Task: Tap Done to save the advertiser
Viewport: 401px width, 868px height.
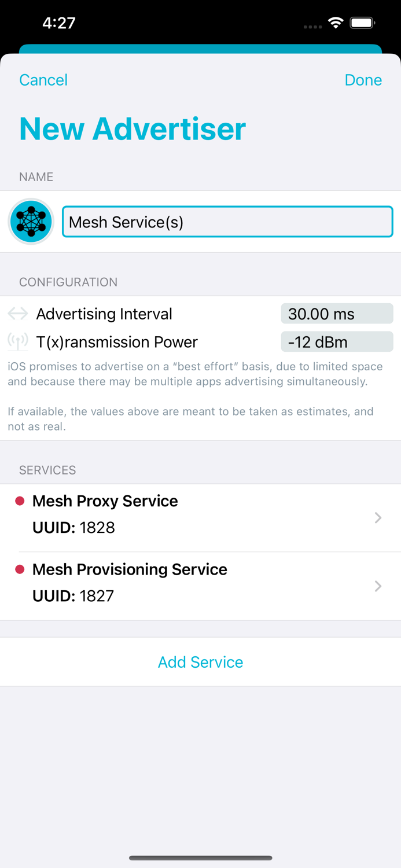Action: (x=363, y=80)
